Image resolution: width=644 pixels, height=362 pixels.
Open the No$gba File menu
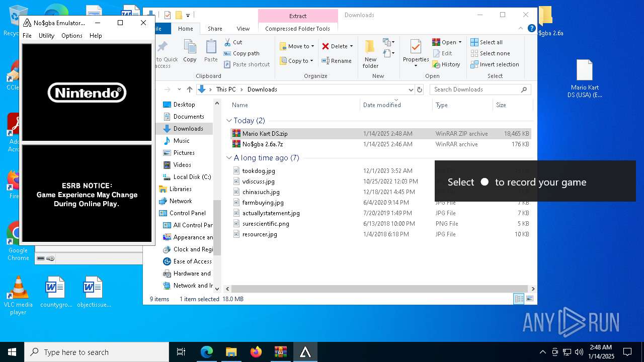[x=27, y=36]
